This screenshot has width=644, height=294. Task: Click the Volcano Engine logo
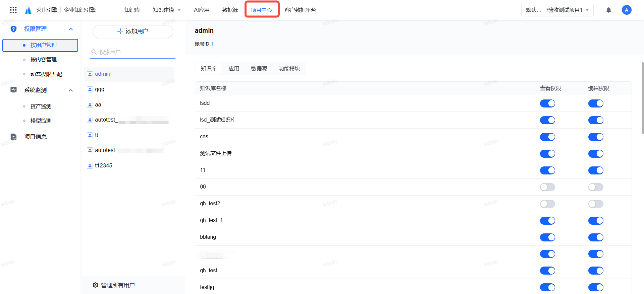point(29,10)
